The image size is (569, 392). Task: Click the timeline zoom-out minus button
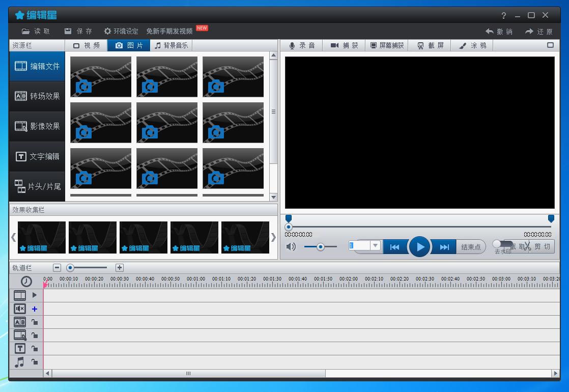57,268
